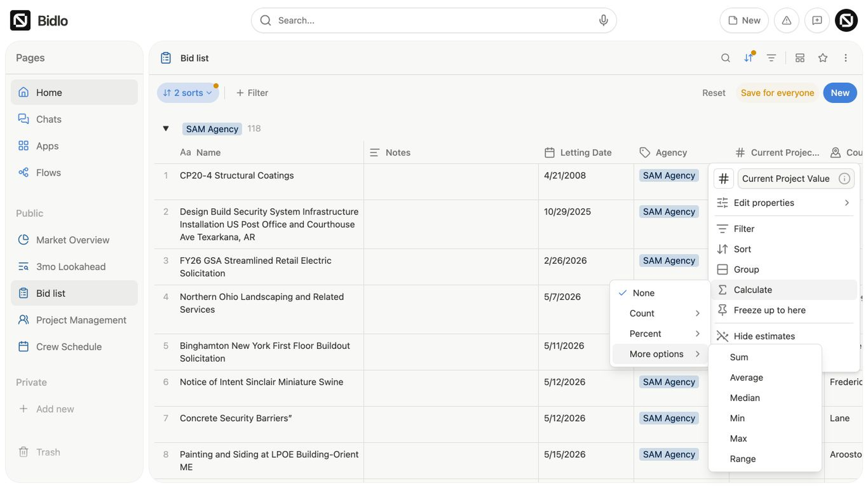868x488 pixels.
Task: Add a Filter to the view
Action: tap(252, 93)
